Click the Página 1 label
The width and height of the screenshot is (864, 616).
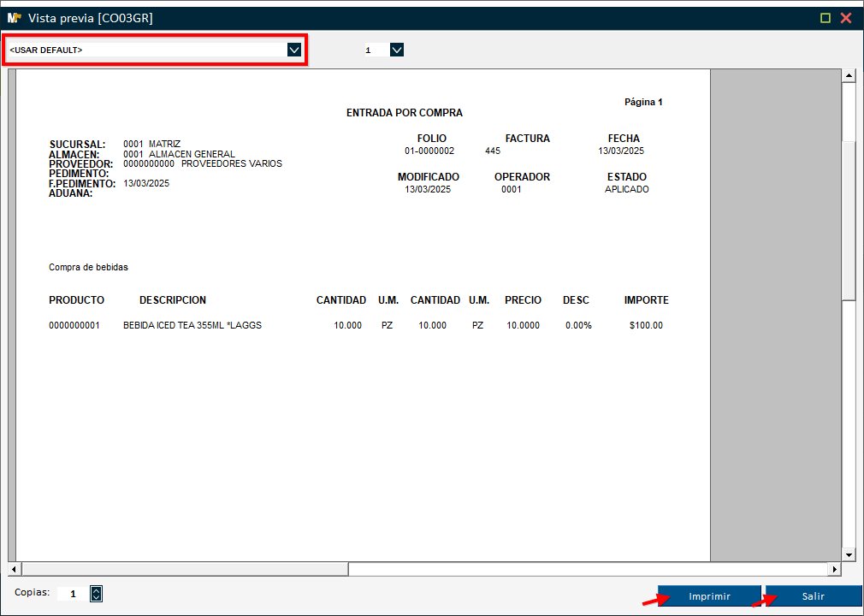click(x=643, y=102)
